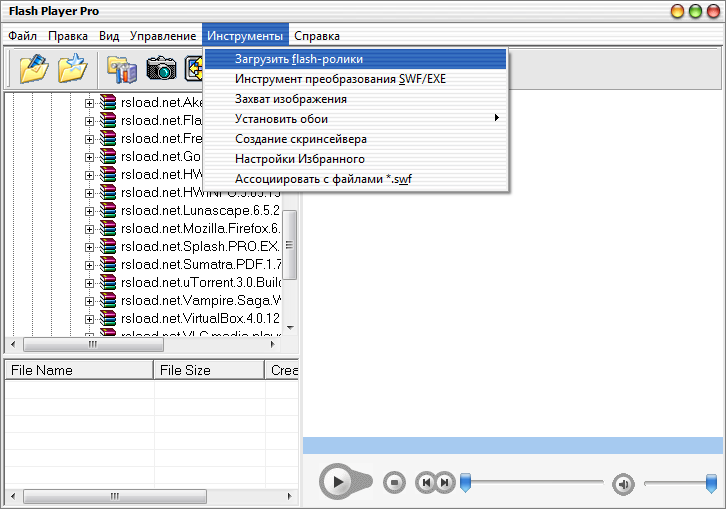Expand the rsload.net.Fre tree node
Image resolution: width=726 pixels, height=509 pixels.
tap(89, 139)
